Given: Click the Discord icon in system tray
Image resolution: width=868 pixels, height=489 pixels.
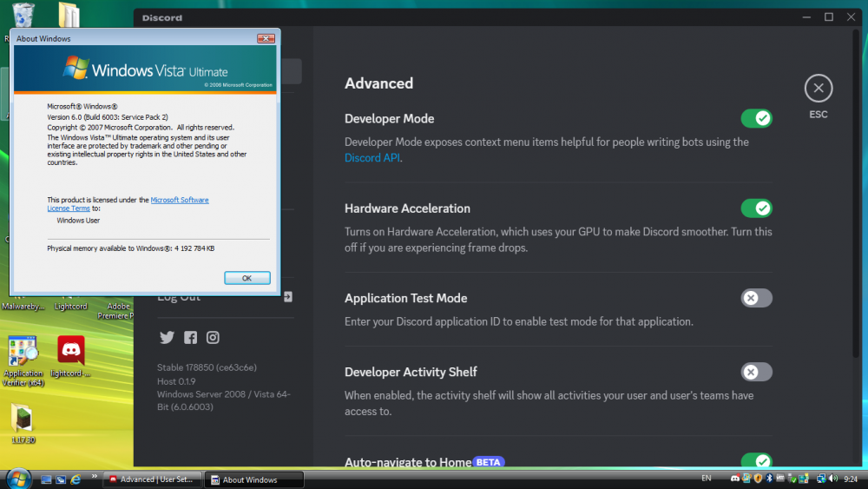Looking at the screenshot, I should coord(735,479).
